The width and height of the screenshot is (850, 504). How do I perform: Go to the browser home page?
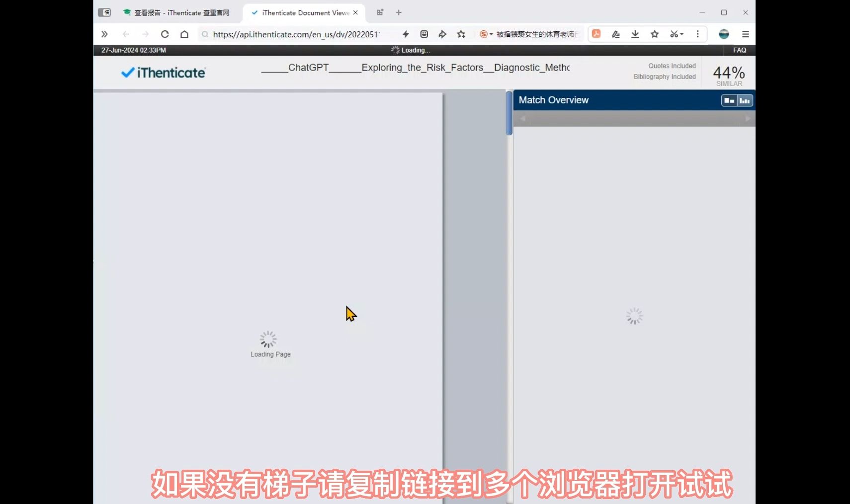tap(184, 34)
